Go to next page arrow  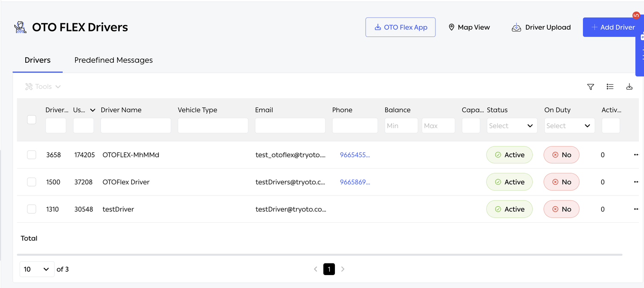(343, 269)
